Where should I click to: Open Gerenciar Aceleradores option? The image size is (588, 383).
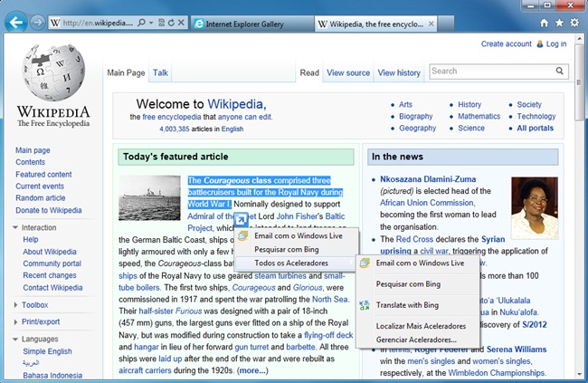416,340
